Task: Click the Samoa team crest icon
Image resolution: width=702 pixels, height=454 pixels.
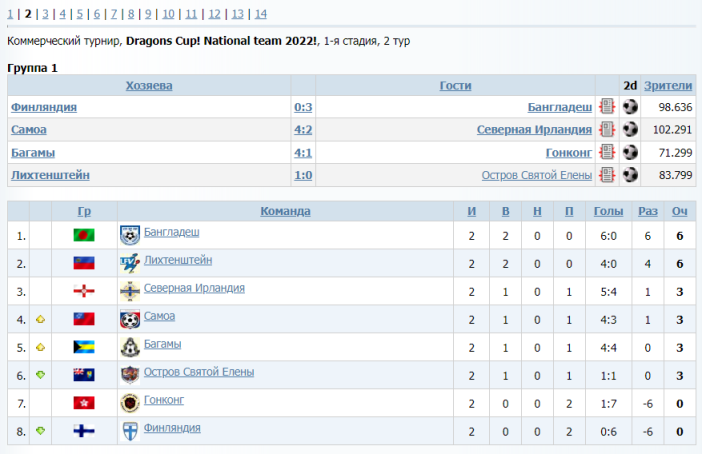Action: (x=129, y=320)
